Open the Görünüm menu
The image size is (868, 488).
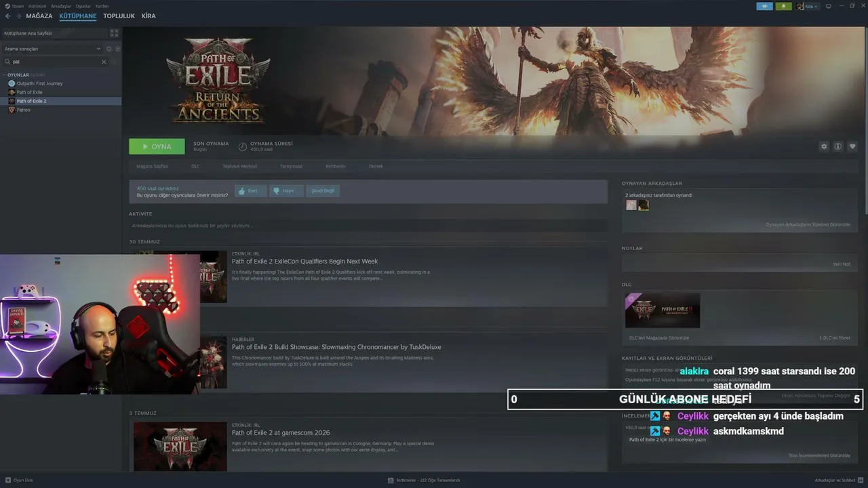[x=37, y=6]
